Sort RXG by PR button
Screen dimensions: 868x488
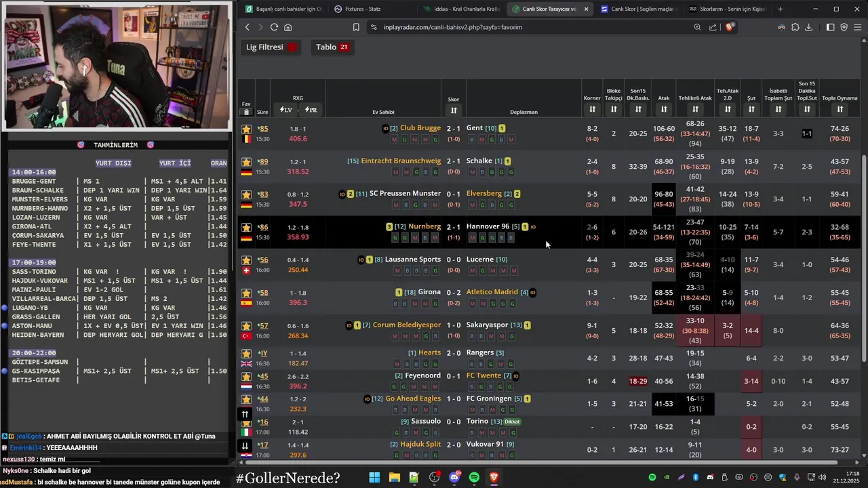311,110
